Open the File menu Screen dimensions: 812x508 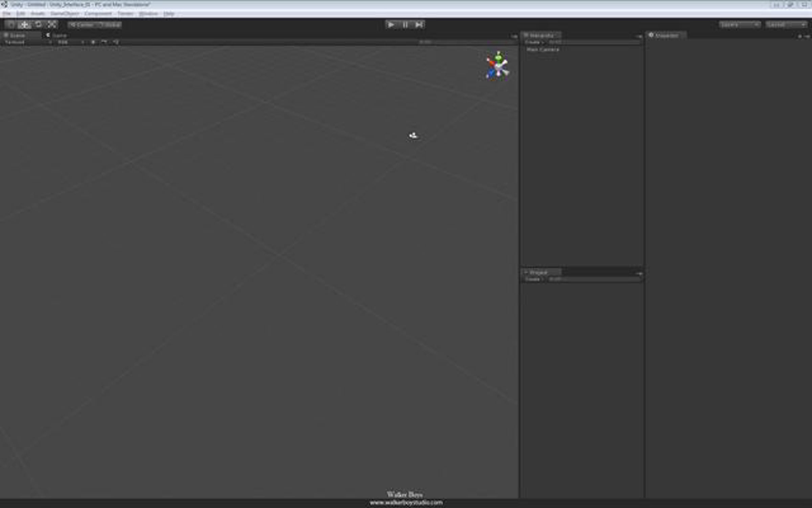7,14
